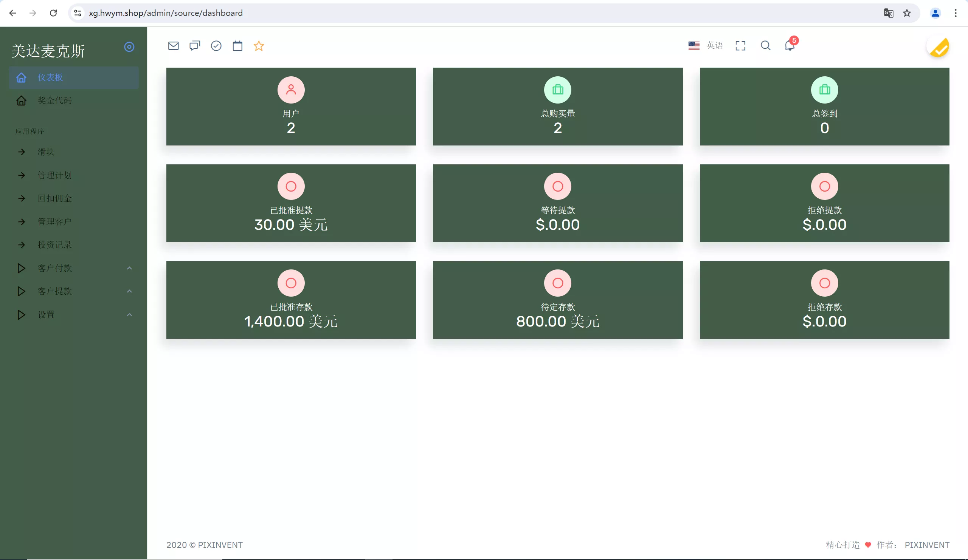
Task: Open the mail envelope icon
Action: coord(173,46)
